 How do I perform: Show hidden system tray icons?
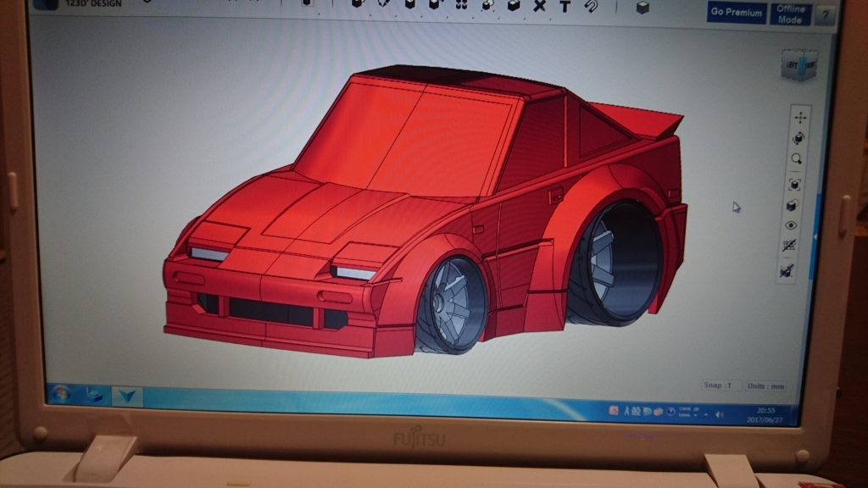(x=706, y=414)
